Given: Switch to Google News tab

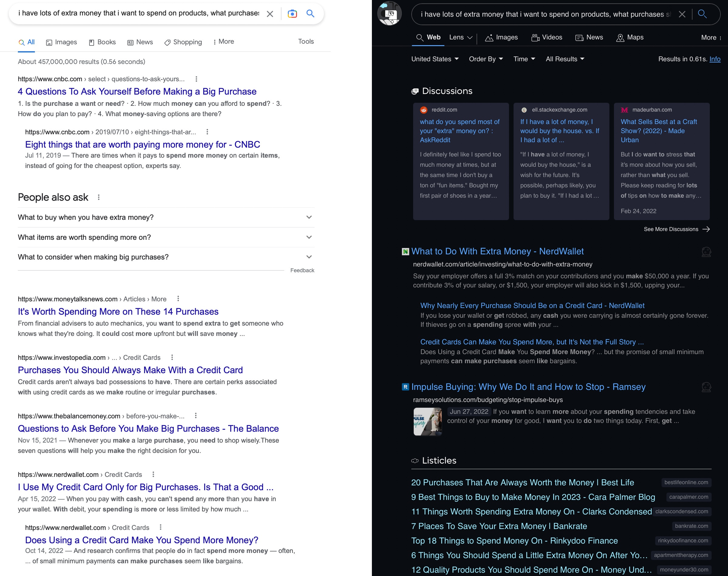Looking at the screenshot, I should click(140, 42).
